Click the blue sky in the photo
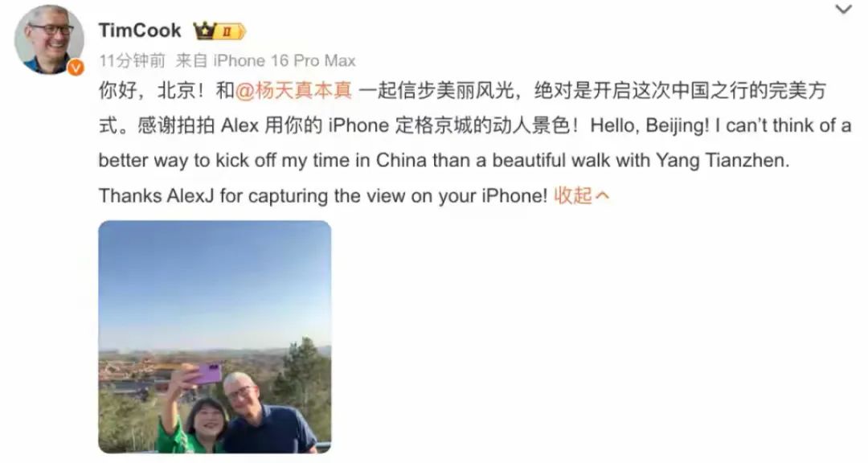Screen dimensions: 868x463 215,282
